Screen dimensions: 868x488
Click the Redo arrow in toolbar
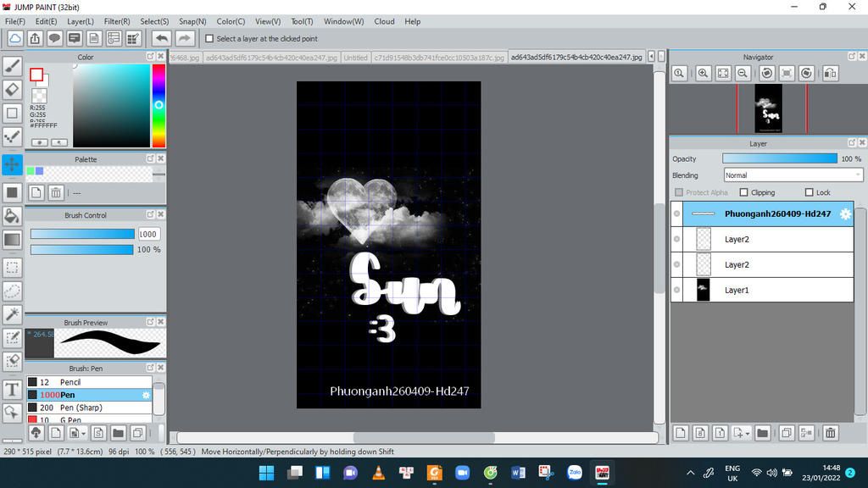pos(185,39)
